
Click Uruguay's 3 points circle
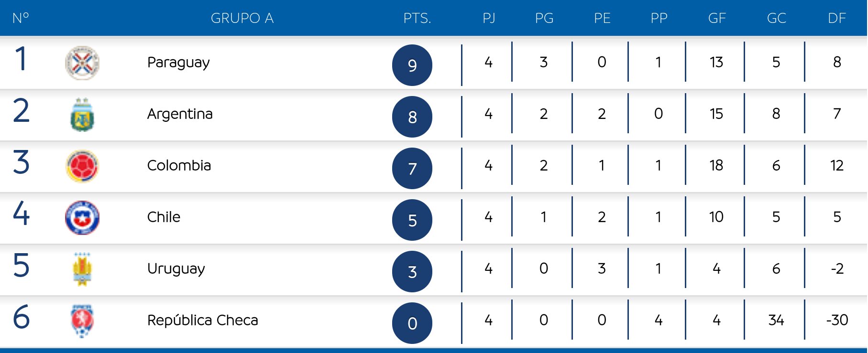pyautogui.click(x=412, y=271)
